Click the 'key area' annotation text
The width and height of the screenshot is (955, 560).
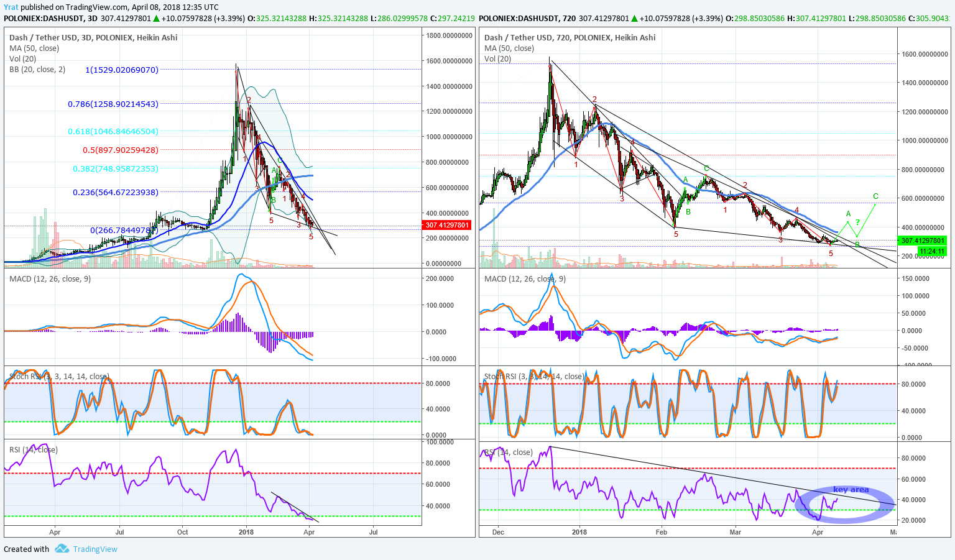(x=851, y=490)
